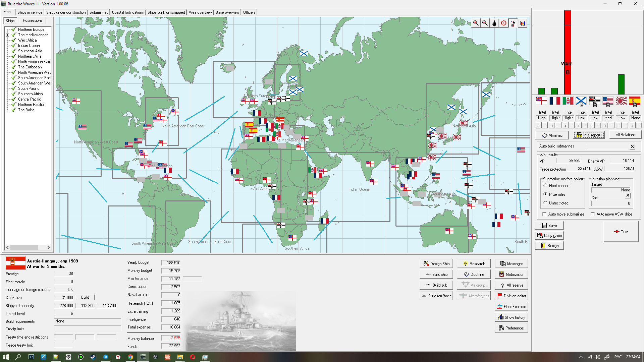Screen dimensions: 644x362
Task: Open the Intel reports button
Action: pos(589,135)
